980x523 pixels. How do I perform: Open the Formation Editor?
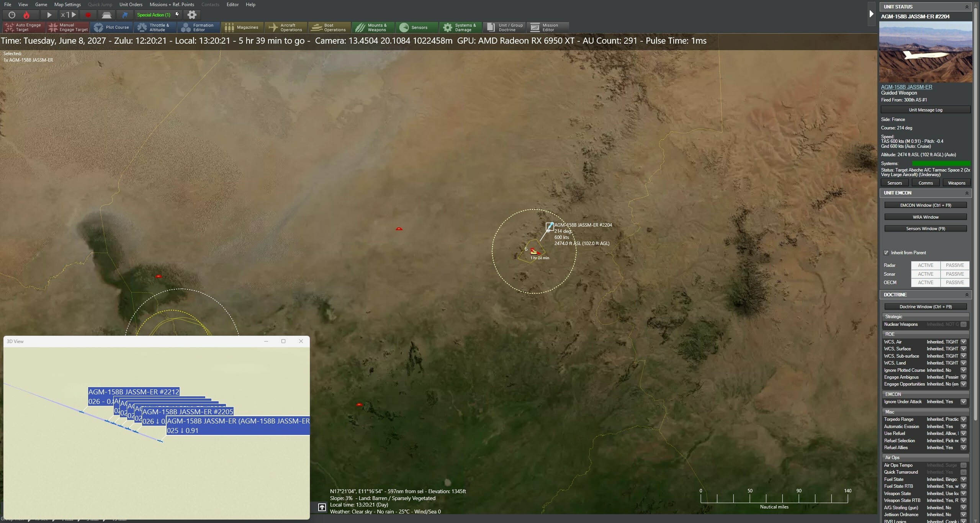click(198, 27)
